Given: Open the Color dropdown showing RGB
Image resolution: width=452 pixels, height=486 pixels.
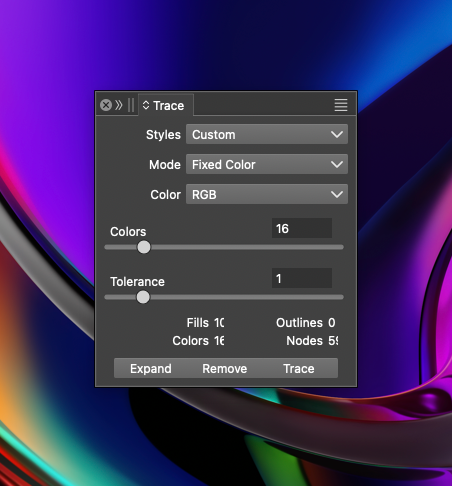Looking at the screenshot, I should tap(267, 194).
